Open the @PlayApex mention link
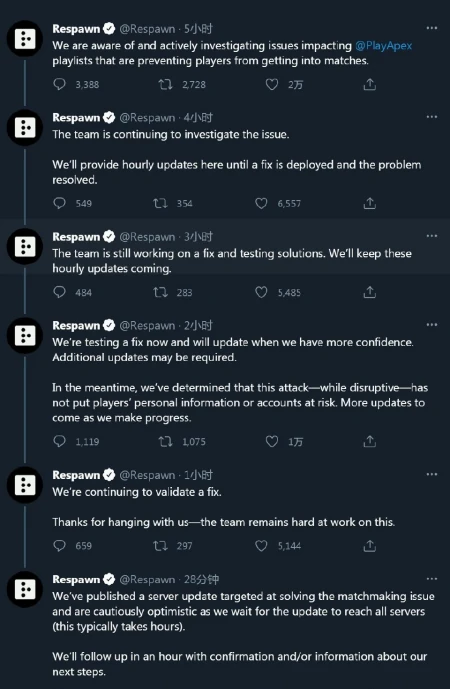The height and width of the screenshot is (689, 450). 384,46
